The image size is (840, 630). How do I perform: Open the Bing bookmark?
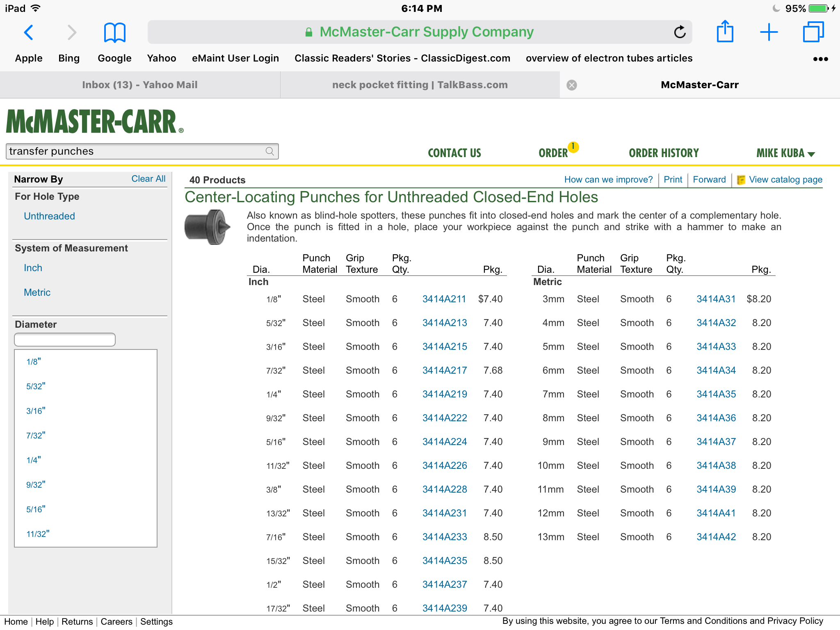pyautogui.click(x=69, y=58)
